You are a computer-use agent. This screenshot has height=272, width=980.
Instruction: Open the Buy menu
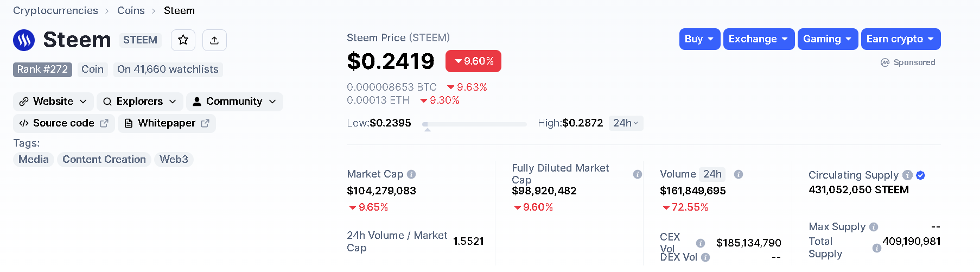[699, 39]
